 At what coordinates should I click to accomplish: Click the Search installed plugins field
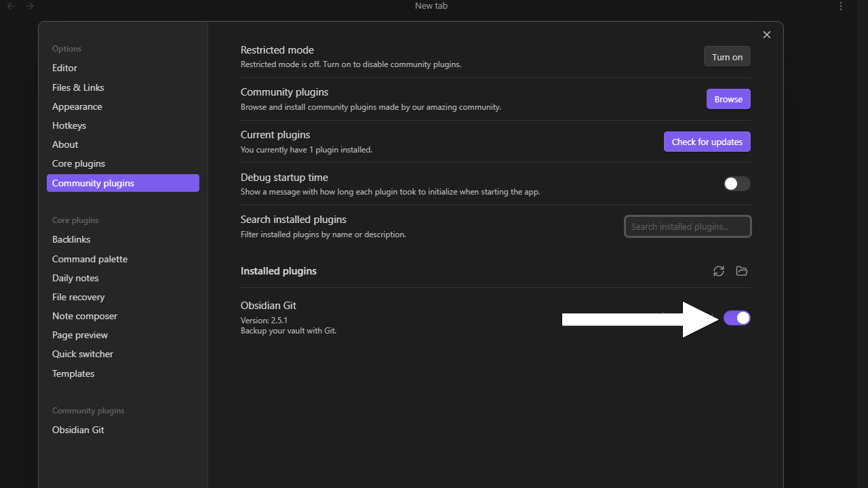pos(688,226)
